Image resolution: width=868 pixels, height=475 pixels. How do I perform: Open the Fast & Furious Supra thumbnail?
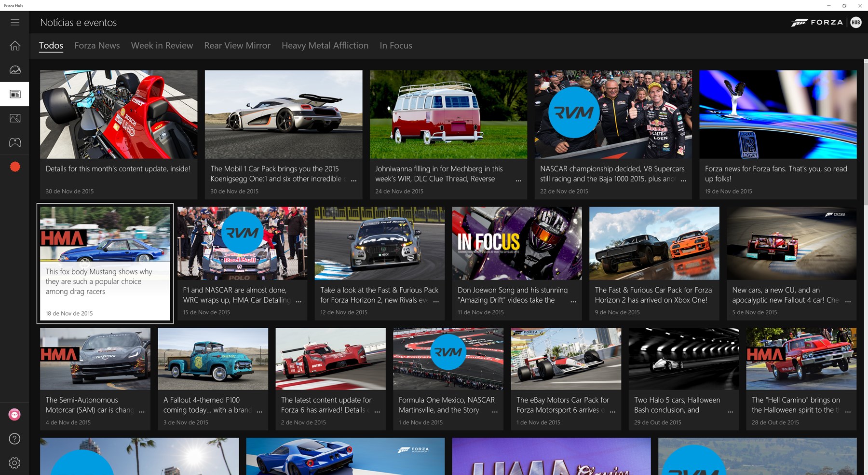point(654,243)
